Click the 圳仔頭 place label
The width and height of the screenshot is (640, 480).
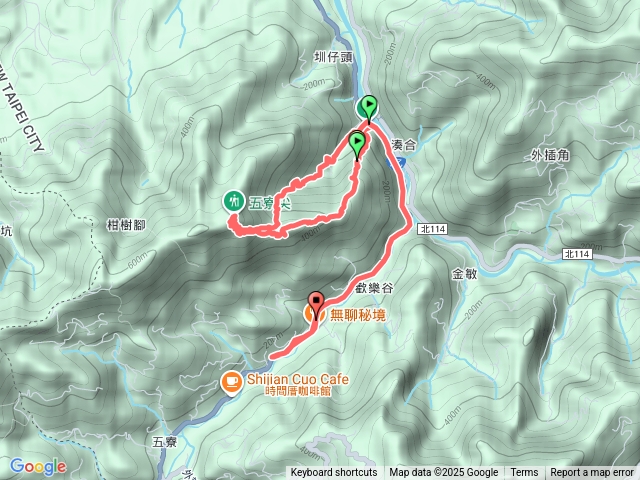333,57
